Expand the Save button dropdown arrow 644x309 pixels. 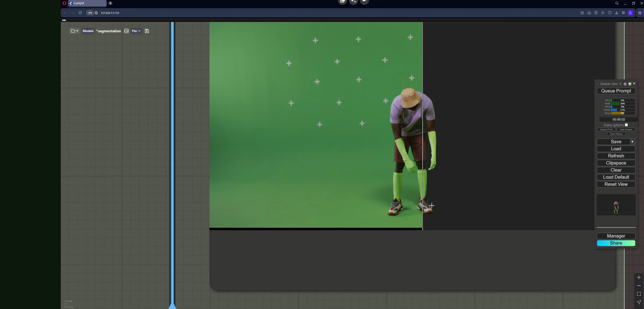[x=632, y=142]
